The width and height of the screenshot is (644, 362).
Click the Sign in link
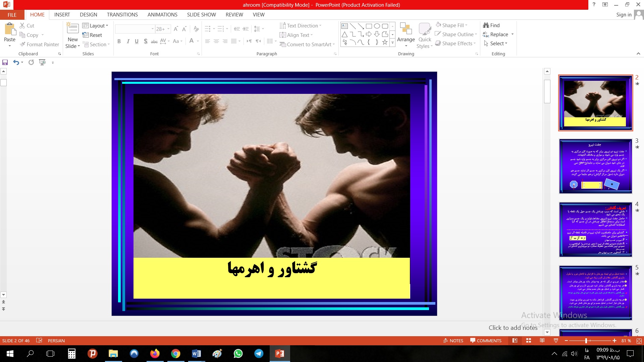tap(624, 14)
